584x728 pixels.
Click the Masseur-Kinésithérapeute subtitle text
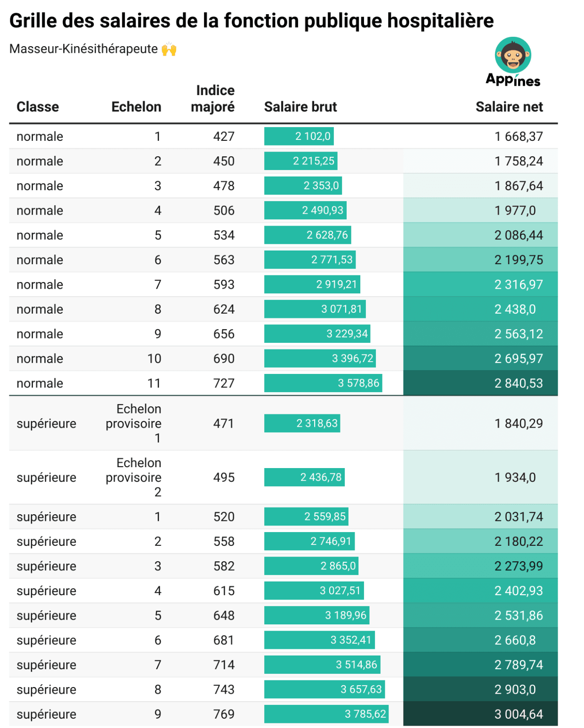83,49
